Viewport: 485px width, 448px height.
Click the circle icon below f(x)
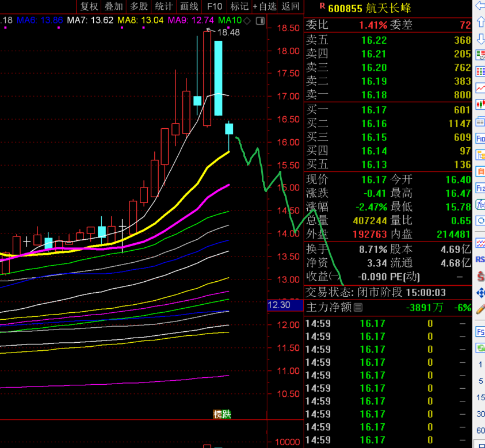click(480, 221)
